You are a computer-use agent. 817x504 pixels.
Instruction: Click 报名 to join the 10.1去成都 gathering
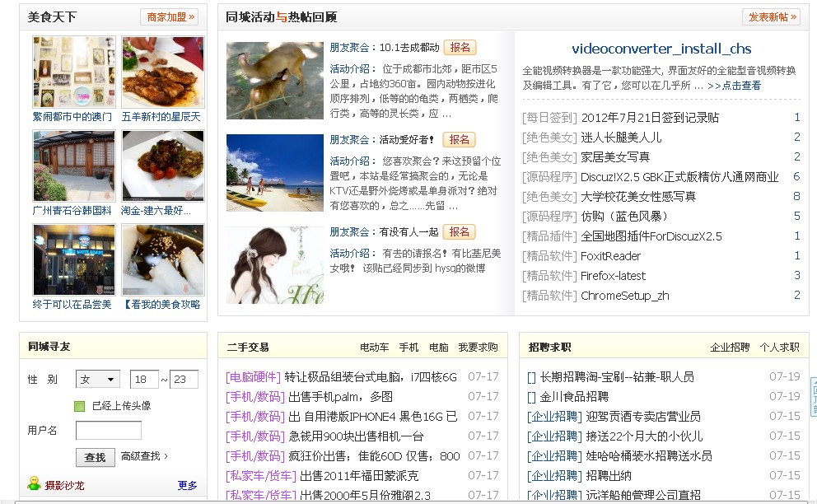click(460, 48)
